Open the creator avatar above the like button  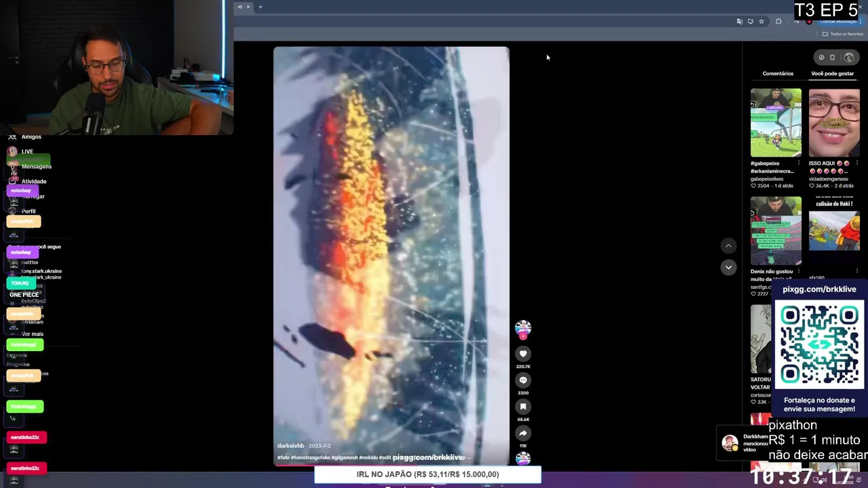point(523,328)
